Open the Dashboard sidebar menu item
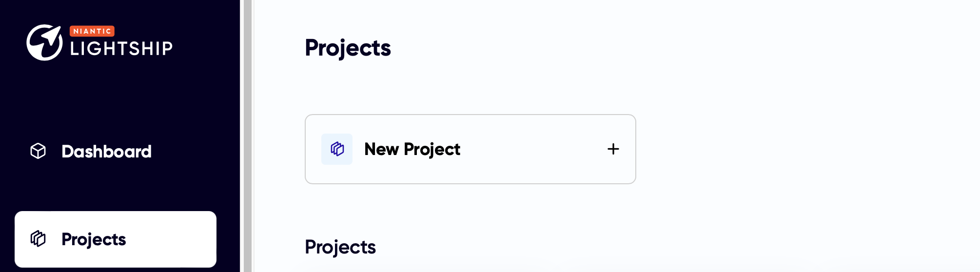 pos(116,151)
